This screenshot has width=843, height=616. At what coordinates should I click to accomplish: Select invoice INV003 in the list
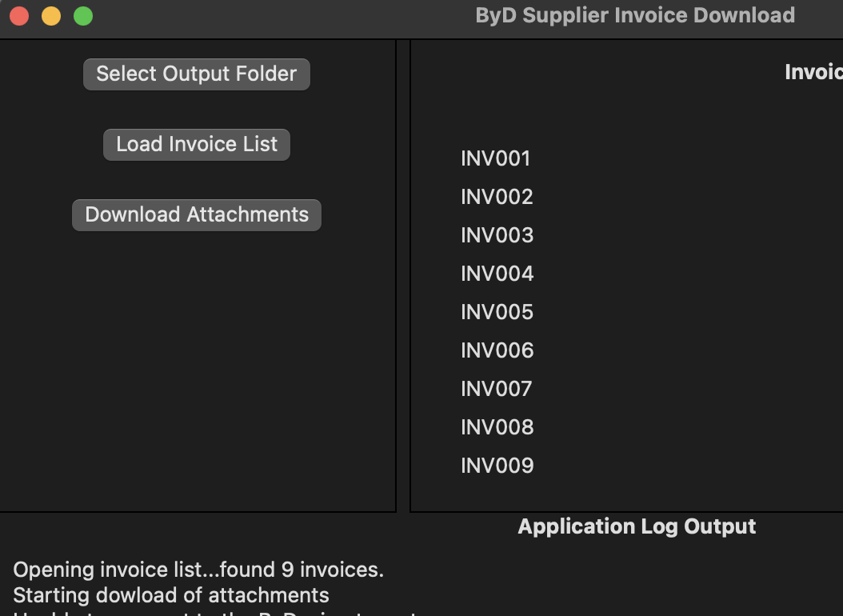click(x=497, y=235)
